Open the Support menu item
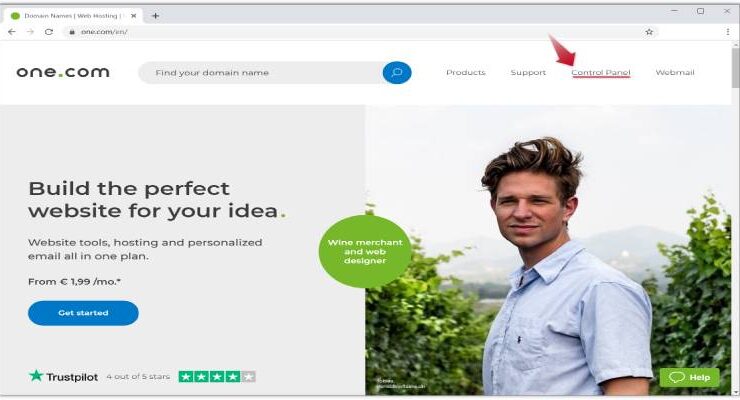The width and height of the screenshot is (740, 400). 528,73
